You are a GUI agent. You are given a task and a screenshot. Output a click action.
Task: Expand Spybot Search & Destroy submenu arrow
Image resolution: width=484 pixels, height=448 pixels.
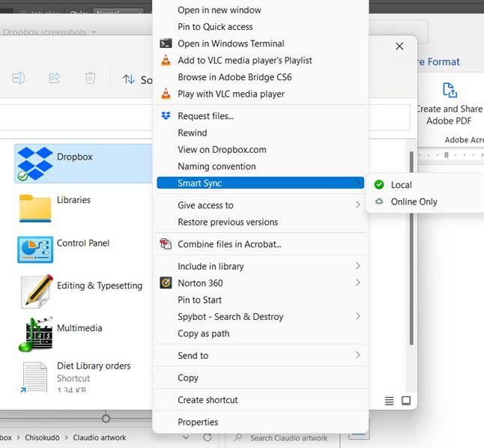357,316
